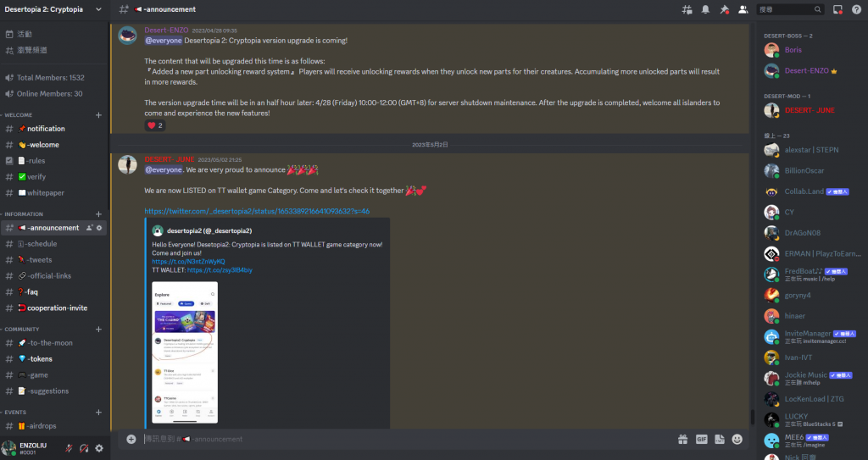Expand the Desertopia 2: Cryptopia server dropdown
The image size is (868, 460).
pos(98,9)
